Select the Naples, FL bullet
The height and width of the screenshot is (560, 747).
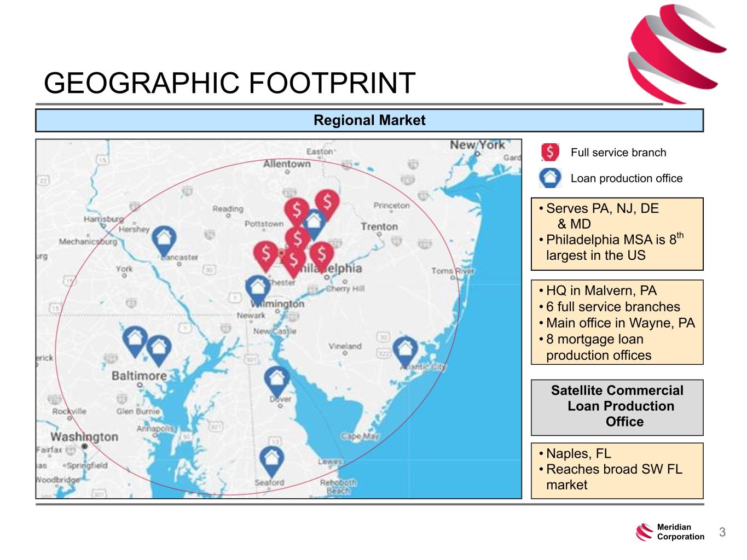tap(575, 454)
